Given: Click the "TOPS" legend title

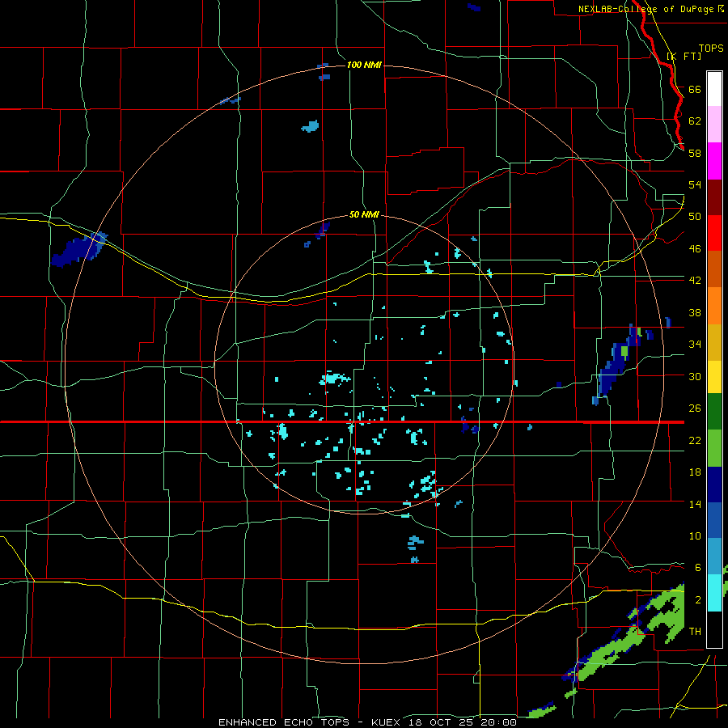Looking at the screenshot, I should pyautogui.click(x=711, y=48).
